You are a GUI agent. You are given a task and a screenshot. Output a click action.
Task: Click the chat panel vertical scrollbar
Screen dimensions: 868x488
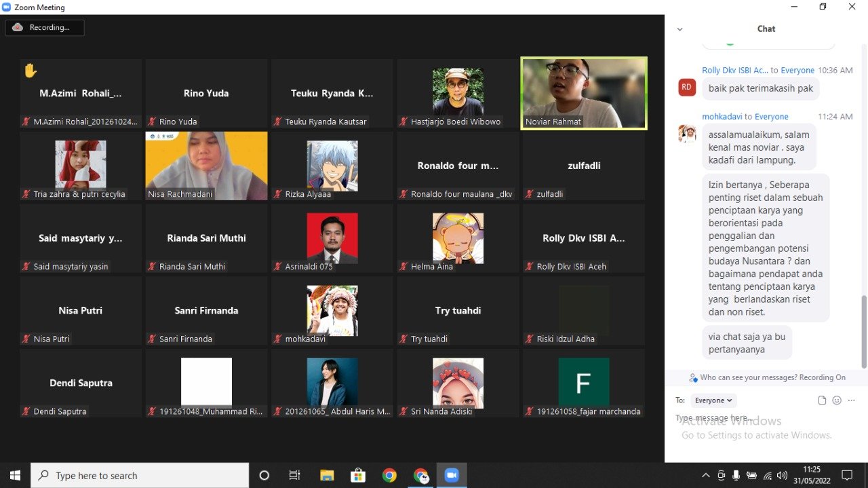coord(863,330)
